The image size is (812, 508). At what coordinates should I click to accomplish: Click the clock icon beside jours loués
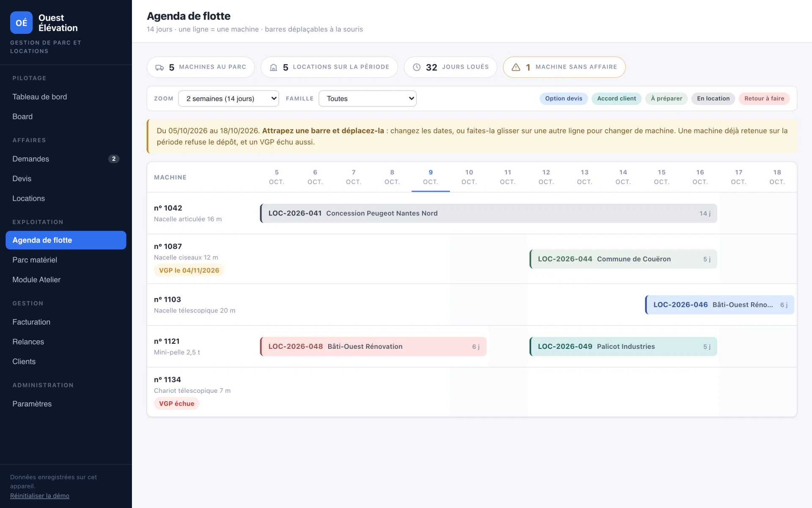(x=417, y=67)
